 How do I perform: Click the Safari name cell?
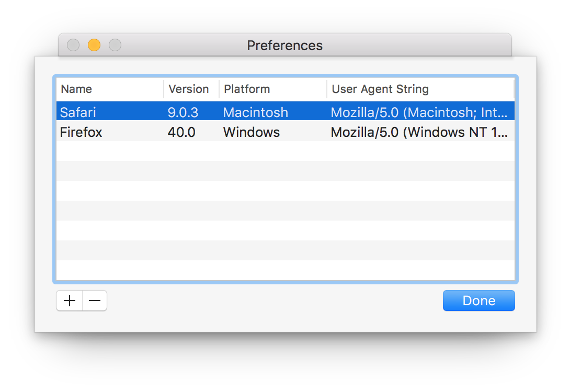(78, 112)
